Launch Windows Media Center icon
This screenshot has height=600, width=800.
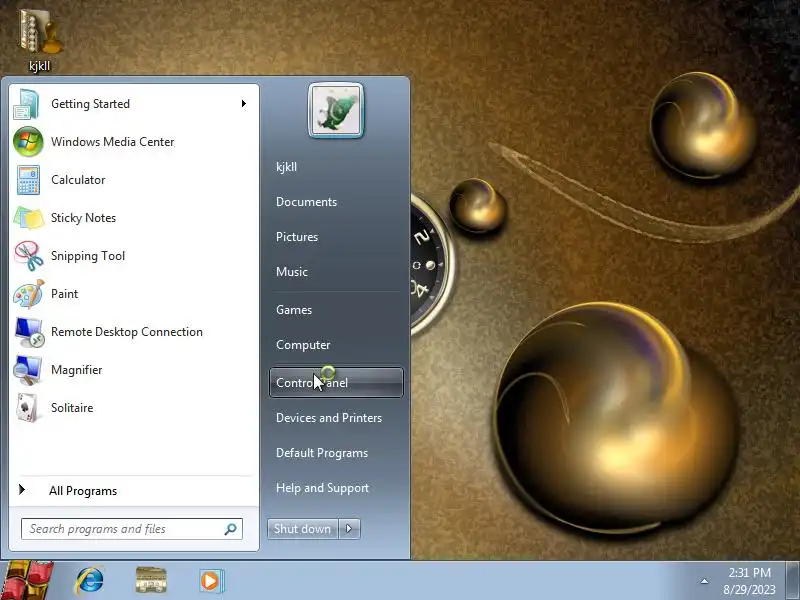click(28, 142)
